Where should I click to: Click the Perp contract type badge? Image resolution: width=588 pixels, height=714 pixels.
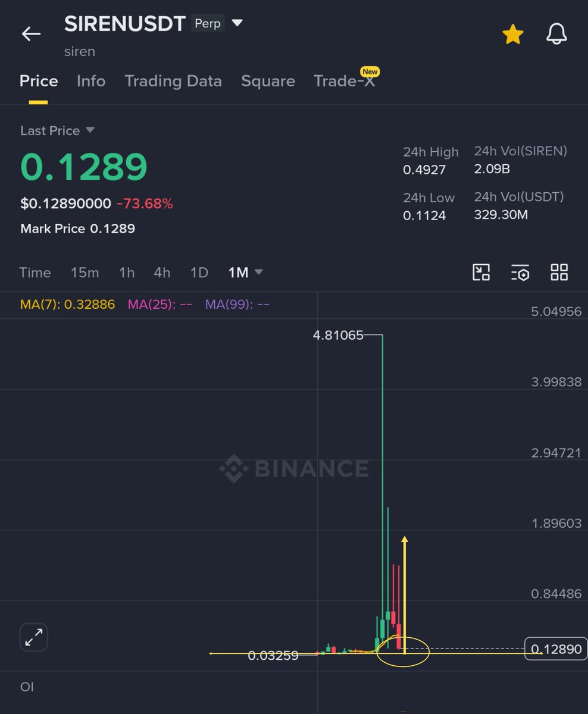click(x=208, y=23)
